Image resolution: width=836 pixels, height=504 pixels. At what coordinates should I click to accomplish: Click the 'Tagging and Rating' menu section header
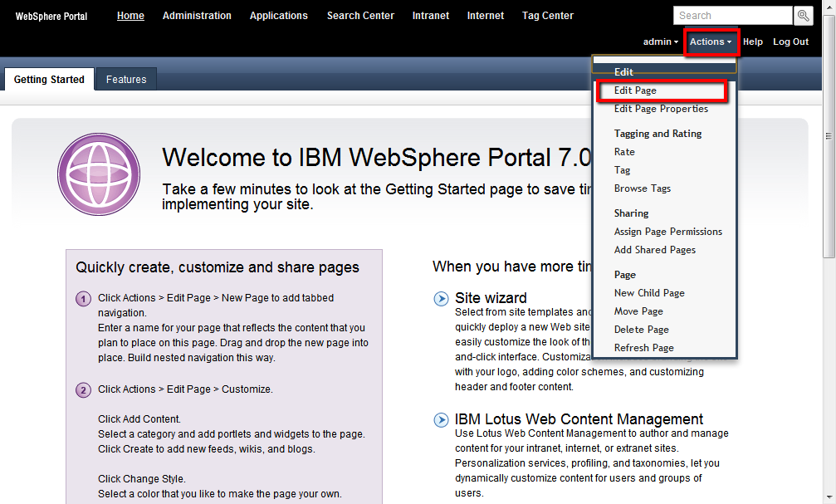658,134
